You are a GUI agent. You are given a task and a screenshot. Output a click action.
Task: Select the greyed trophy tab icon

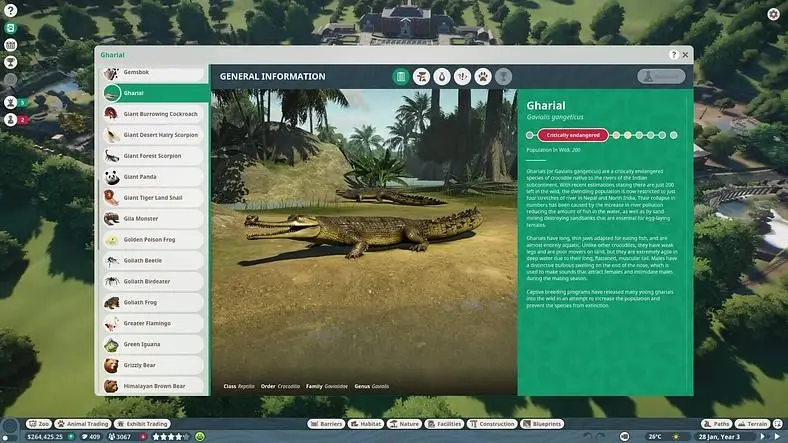[503, 77]
